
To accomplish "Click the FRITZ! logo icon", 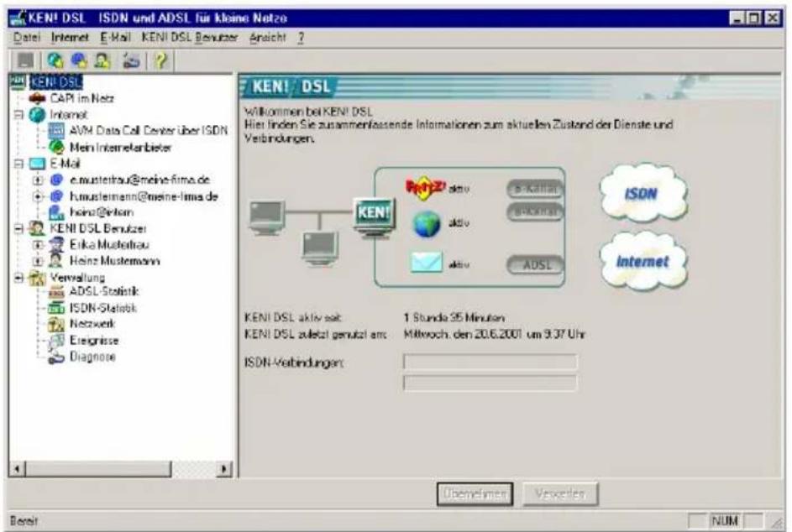I will pyautogui.click(x=425, y=188).
